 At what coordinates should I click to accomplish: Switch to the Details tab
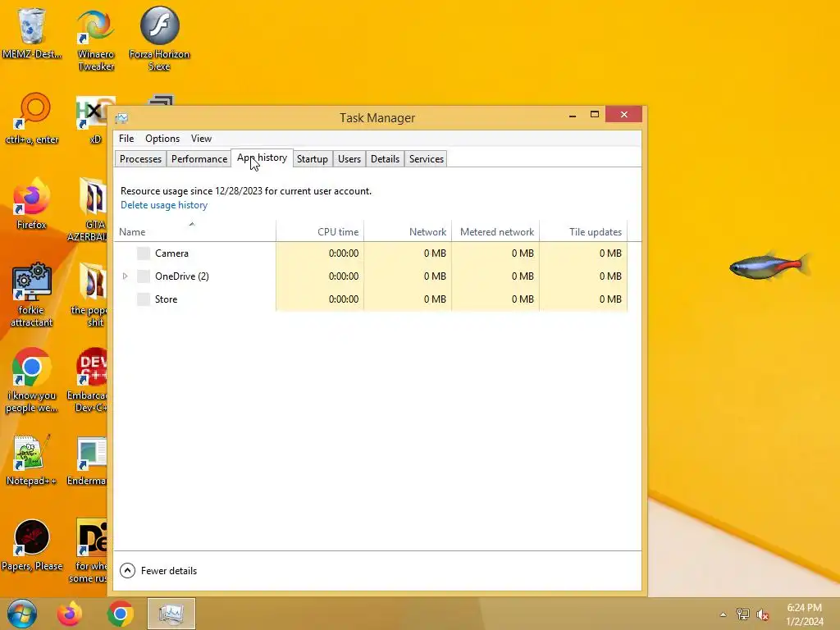(x=386, y=159)
